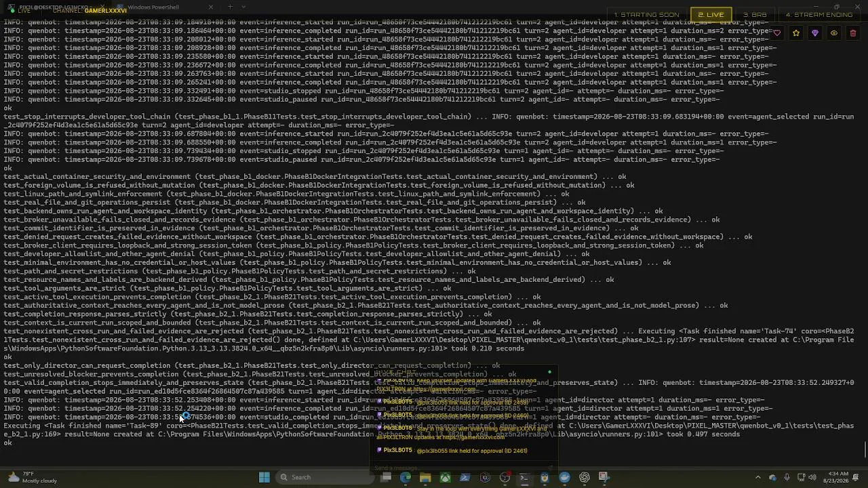Switch to the 3. BRB scene
The image size is (868, 488).
755,14
